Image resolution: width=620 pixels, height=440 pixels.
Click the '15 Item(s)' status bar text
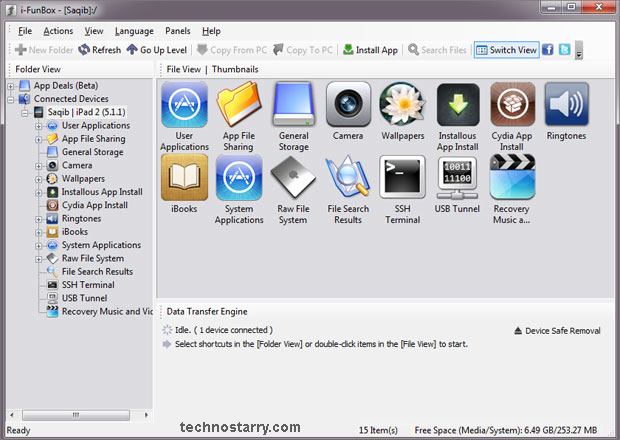click(x=378, y=430)
